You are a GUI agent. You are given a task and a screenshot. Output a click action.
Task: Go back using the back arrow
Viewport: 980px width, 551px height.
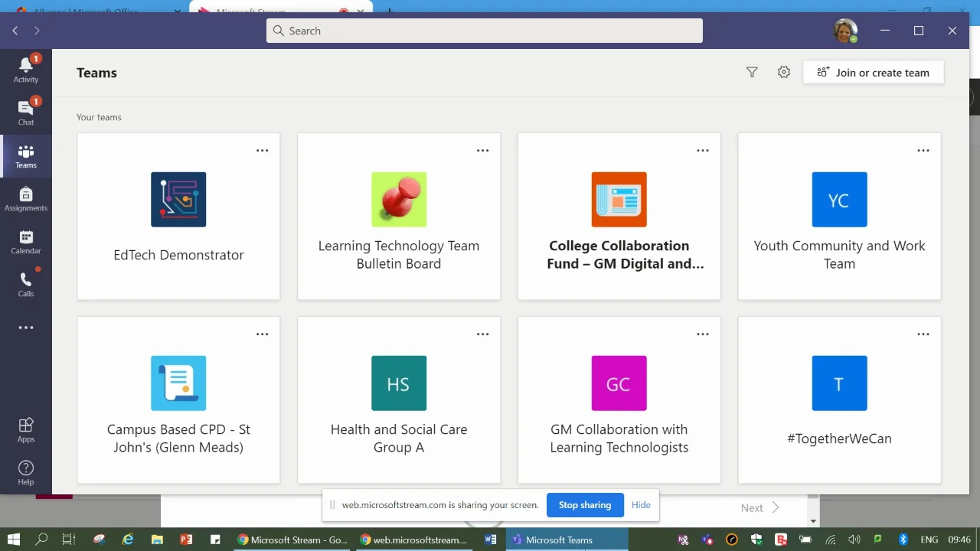tap(15, 31)
